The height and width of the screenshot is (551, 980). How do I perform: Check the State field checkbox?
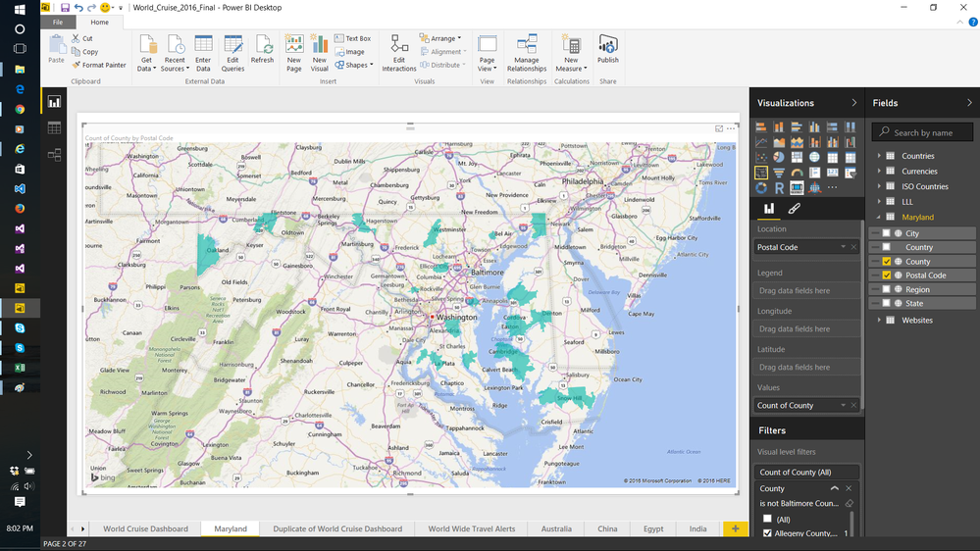pyautogui.click(x=886, y=303)
